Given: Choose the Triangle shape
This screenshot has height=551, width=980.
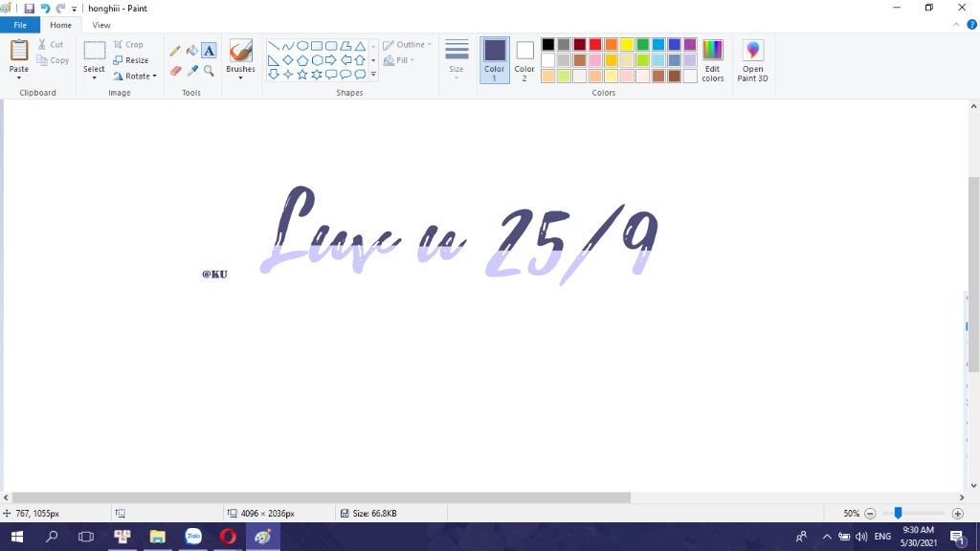Looking at the screenshot, I should [360, 46].
